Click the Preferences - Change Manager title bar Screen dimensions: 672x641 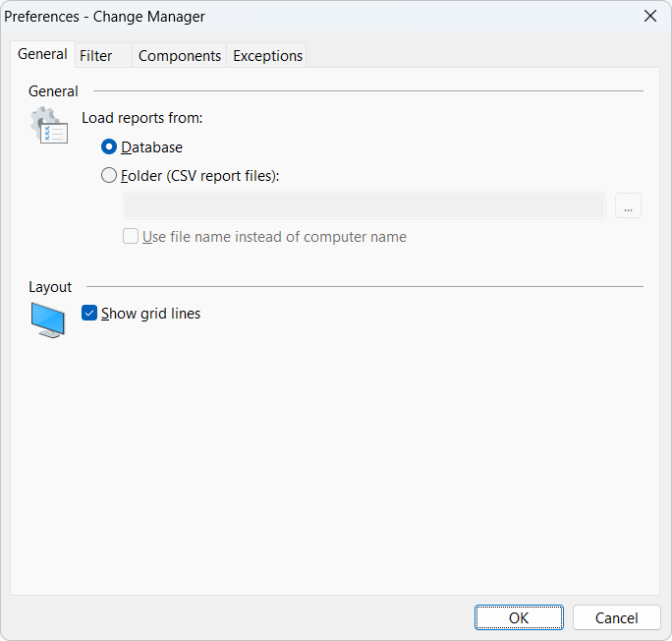[295, 17]
